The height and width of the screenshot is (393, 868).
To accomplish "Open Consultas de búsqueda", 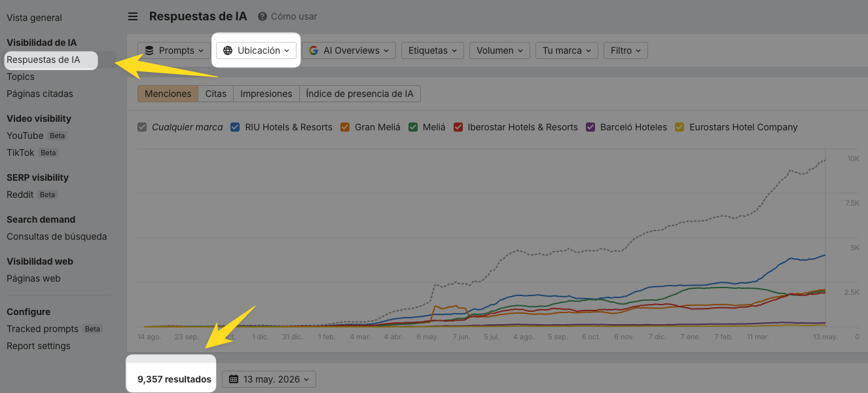I will click(x=56, y=236).
